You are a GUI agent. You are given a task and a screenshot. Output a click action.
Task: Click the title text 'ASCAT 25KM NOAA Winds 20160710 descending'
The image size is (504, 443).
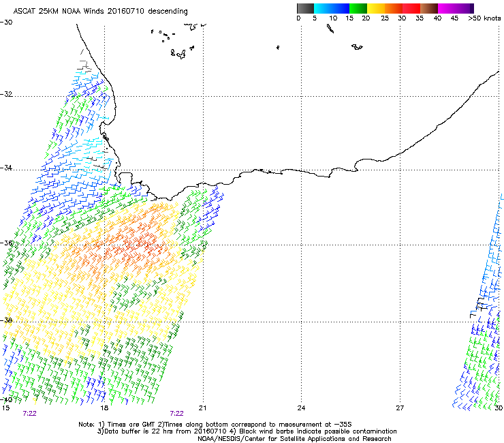click(100, 12)
